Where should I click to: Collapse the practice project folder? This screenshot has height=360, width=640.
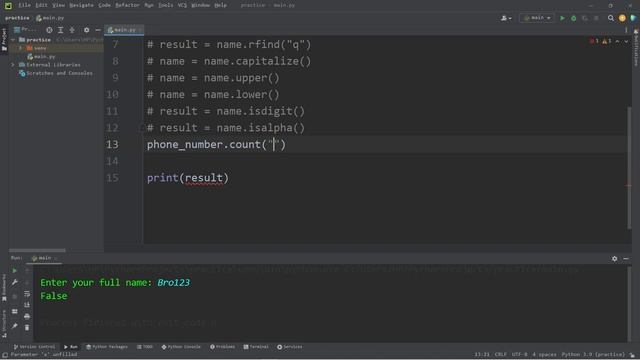click(13, 40)
